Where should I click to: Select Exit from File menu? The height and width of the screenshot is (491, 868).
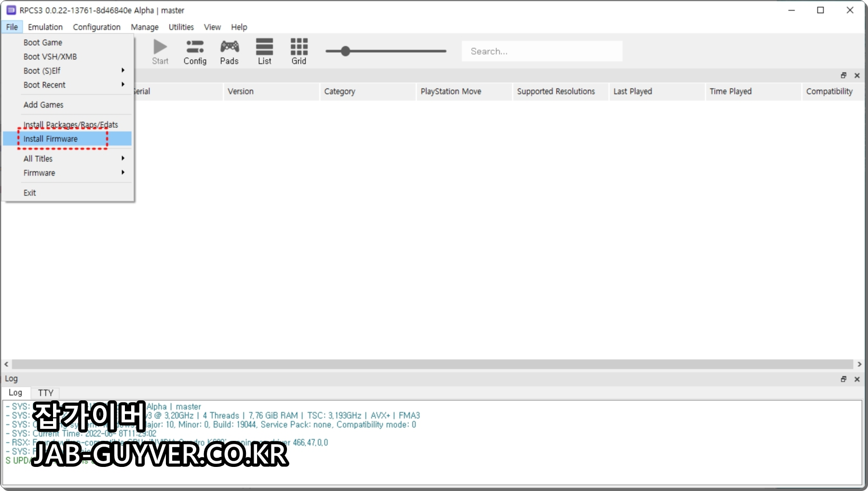click(68, 193)
